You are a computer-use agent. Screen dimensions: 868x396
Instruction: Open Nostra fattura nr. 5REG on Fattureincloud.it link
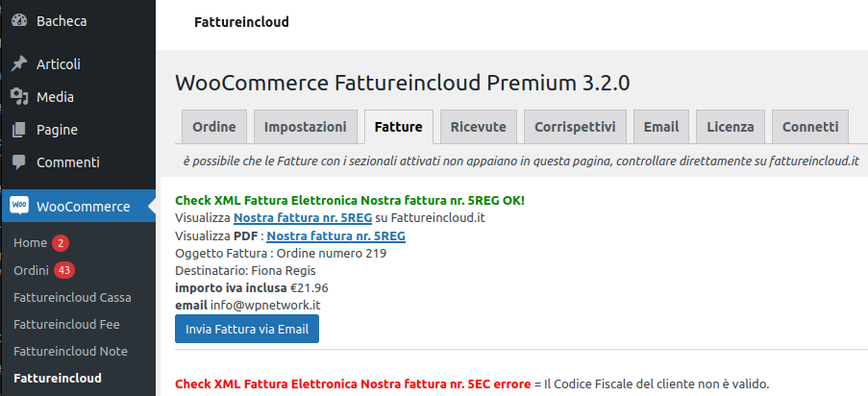coord(303,217)
